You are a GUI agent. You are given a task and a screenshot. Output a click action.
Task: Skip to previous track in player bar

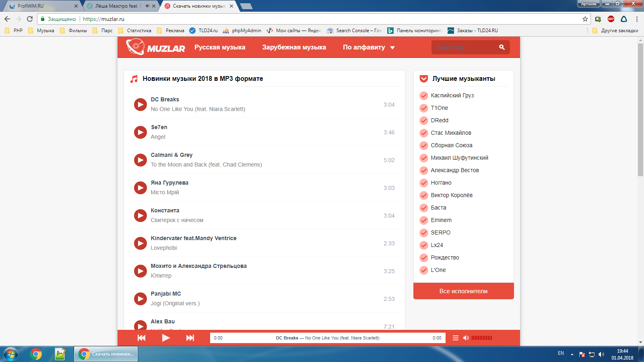tap(142, 338)
